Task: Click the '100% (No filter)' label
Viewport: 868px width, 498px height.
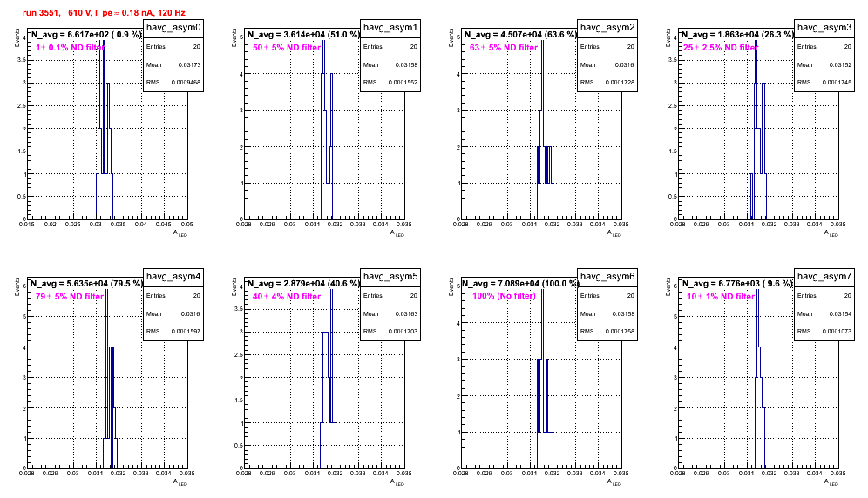Action: pyautogui.click(x=505, y=296)
